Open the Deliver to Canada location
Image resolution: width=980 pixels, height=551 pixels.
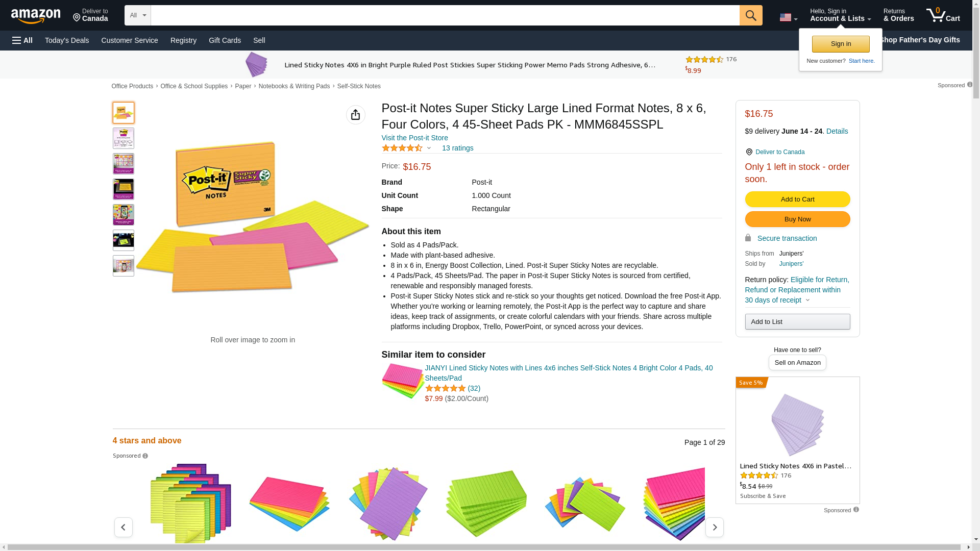(90, 15)
